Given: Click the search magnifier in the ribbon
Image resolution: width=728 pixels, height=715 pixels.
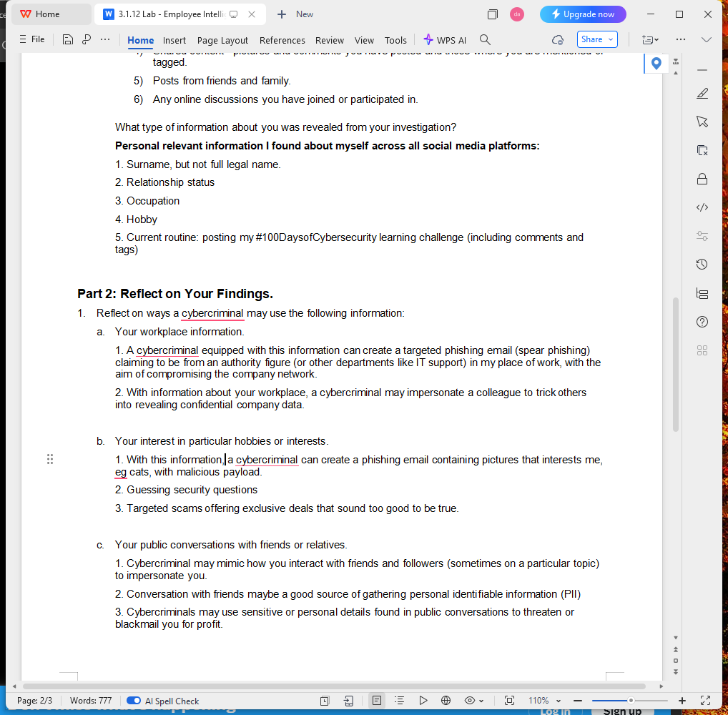Looking at the screenshot, I should 485,40.
